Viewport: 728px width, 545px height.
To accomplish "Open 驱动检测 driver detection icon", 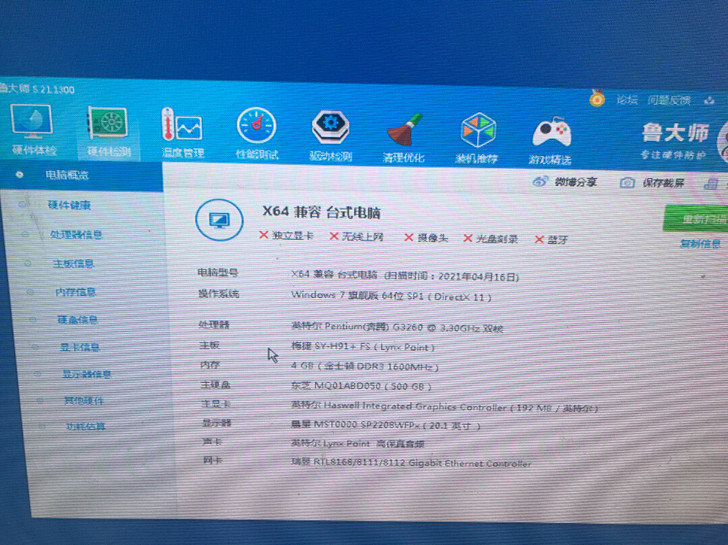I will pos(330,127).
